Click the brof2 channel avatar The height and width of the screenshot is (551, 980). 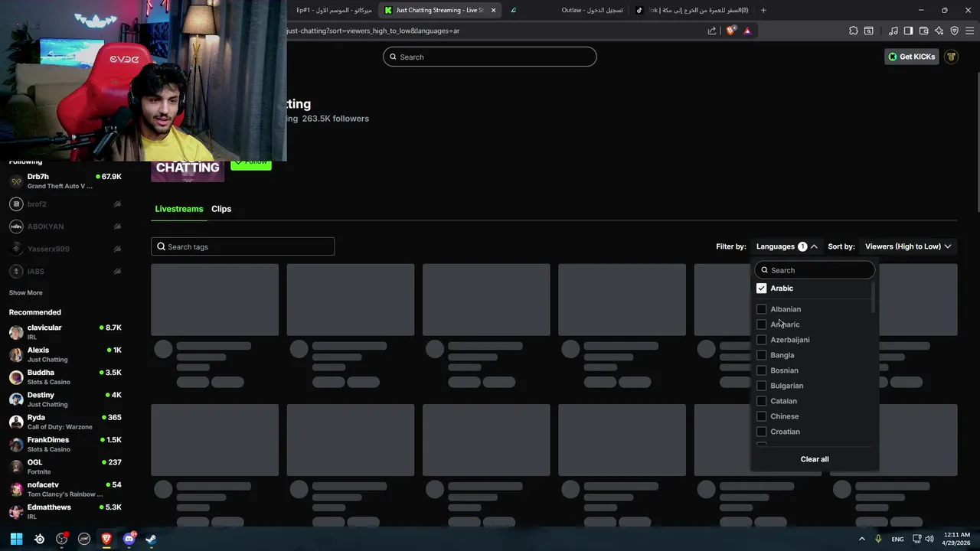(16, 204)
